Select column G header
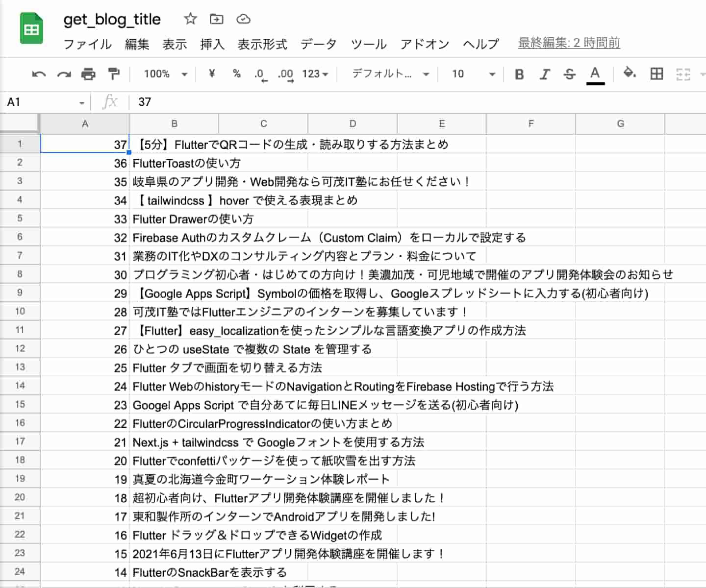Image resolution: width=706 pixels, height=588 pixels. [620, 124]
